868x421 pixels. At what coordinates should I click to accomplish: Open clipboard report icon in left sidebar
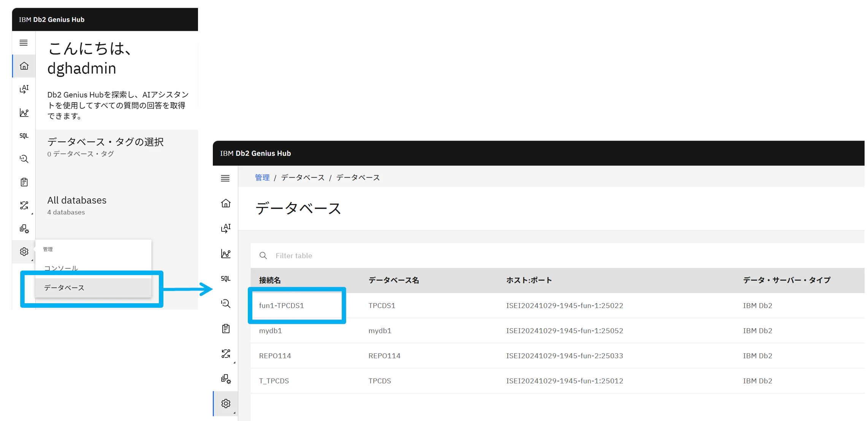coord(24,182)
